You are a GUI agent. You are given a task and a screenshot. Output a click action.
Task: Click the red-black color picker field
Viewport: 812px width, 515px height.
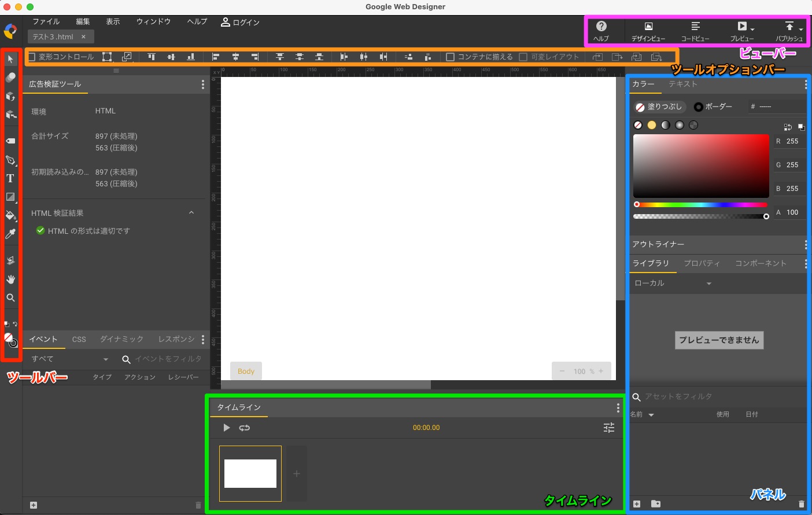(x=700, y=166)
